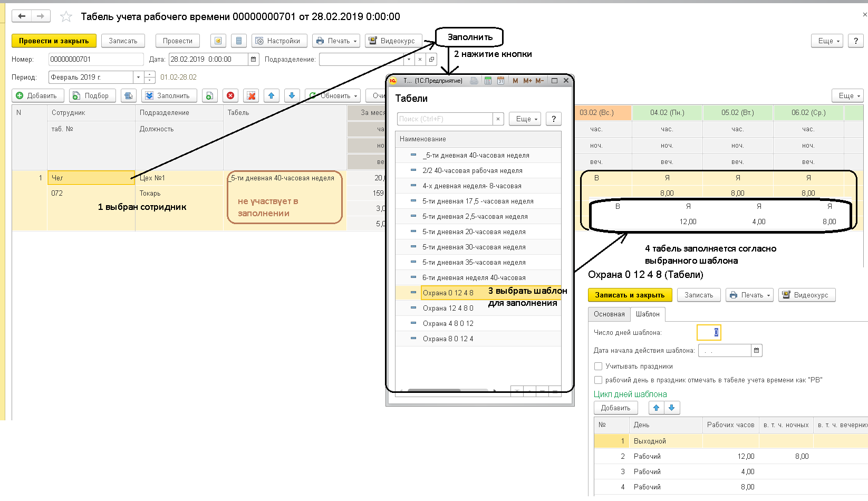Image resolution: width=868 pixels, height=501 pixels.
Task: Move template cycle day down with arrow
Action: pyautogui.click(x=671, y=408)
